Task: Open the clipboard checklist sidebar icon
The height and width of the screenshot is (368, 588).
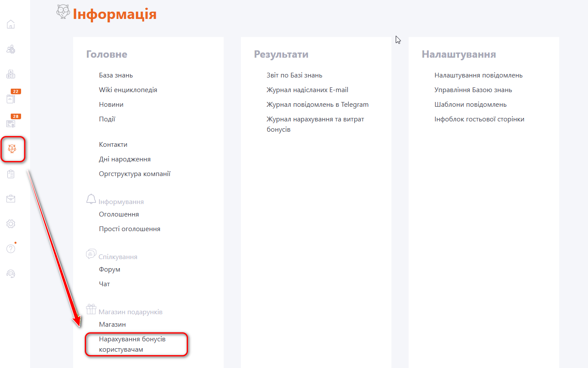Action: [x=11, y=174]
